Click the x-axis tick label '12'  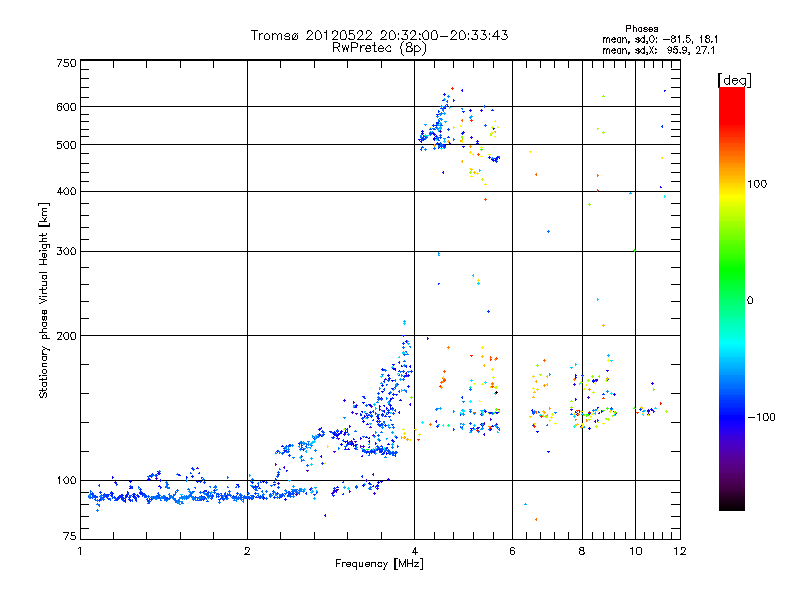(x=680, y=552)
